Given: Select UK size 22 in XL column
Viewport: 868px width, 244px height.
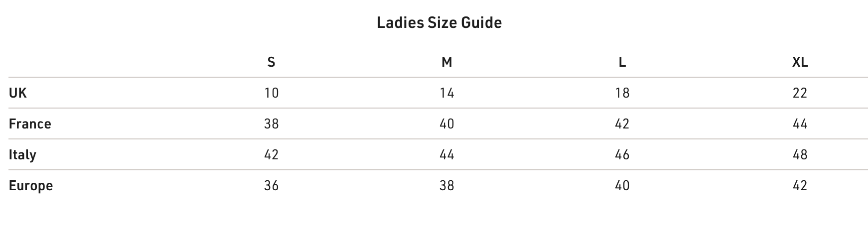Looking at the screenshot, I should (x=800, y=93).
